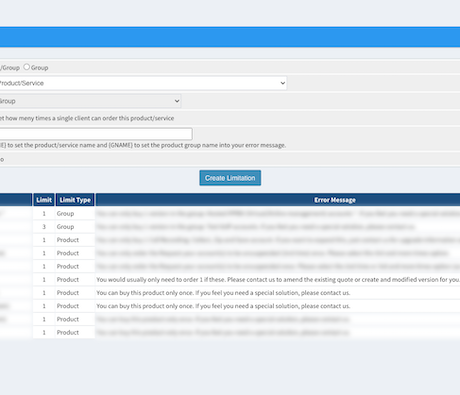Select the Group radio button
Screen dimensions: 460x395
pos(27,67)
